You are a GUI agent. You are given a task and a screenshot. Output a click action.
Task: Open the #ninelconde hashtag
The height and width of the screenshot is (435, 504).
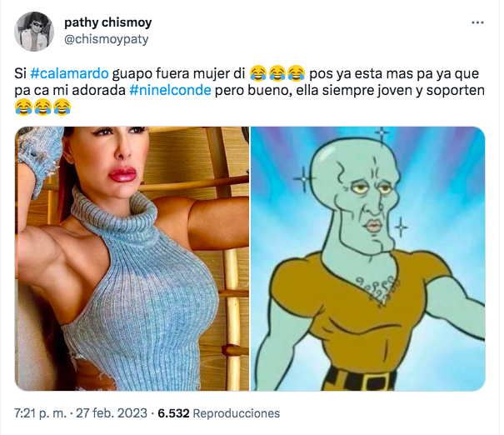click(170, 90)
